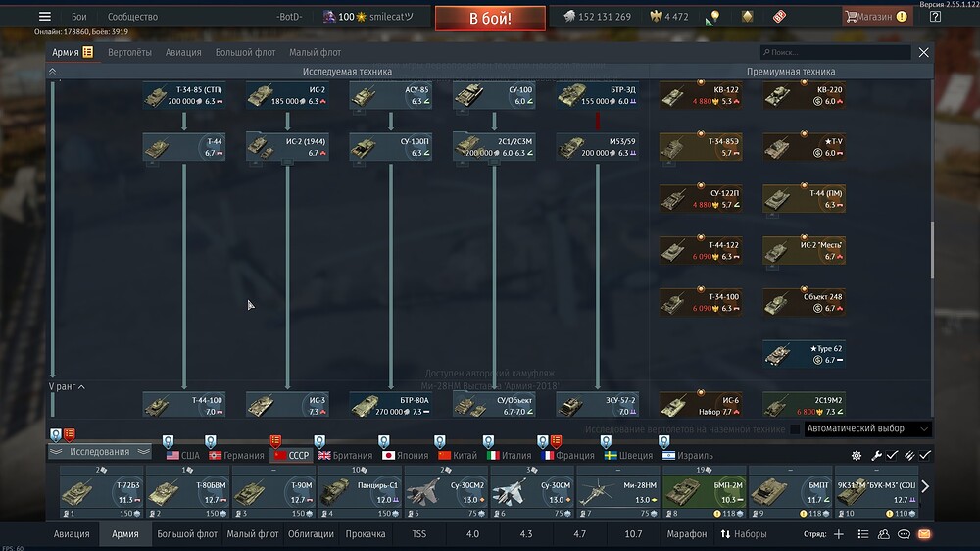Select the США nation
Screen dimensions: 980x551
pyautogui.click(x=182, y=455)
